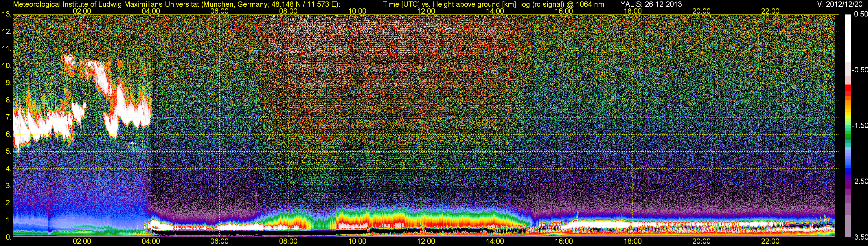Click the 4. height axis label
The image size is (868, 246).
pos(8,168)
